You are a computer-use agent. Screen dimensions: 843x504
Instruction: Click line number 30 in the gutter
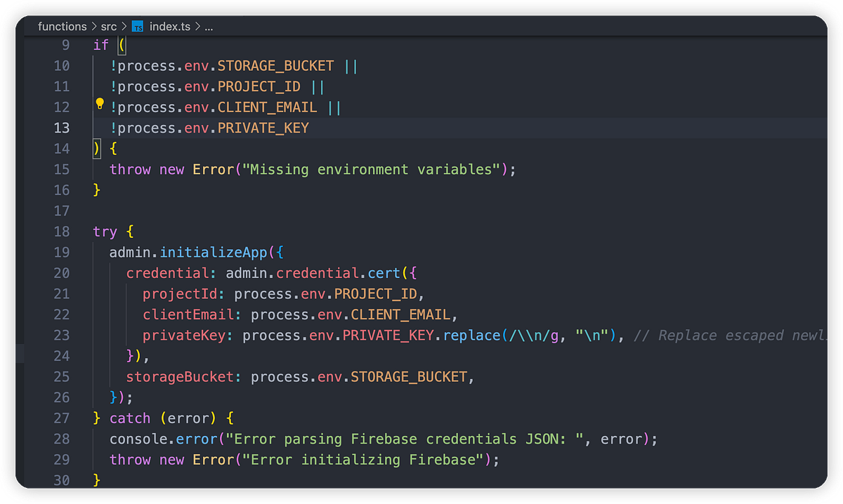click(x=61, y=480)
